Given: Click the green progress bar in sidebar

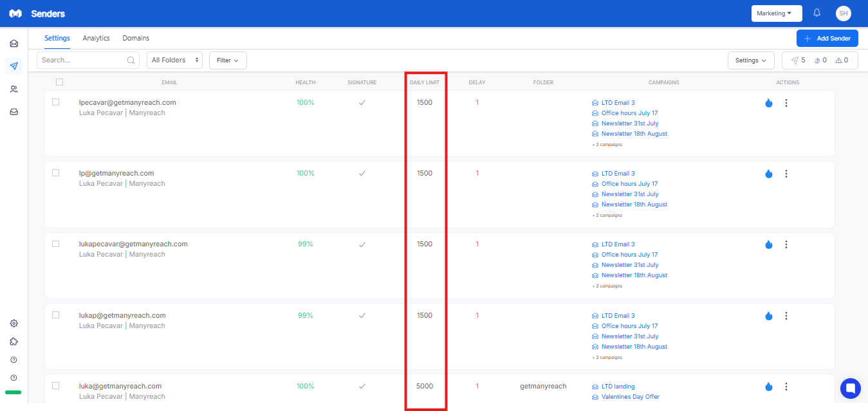Looking at the screenshot, I should point(13,392).
